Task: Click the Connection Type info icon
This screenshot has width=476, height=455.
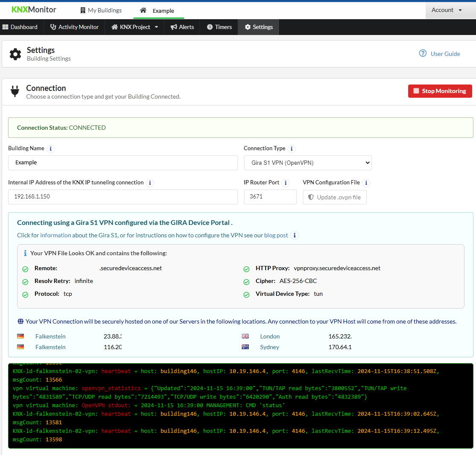Action: click(291, 149)
